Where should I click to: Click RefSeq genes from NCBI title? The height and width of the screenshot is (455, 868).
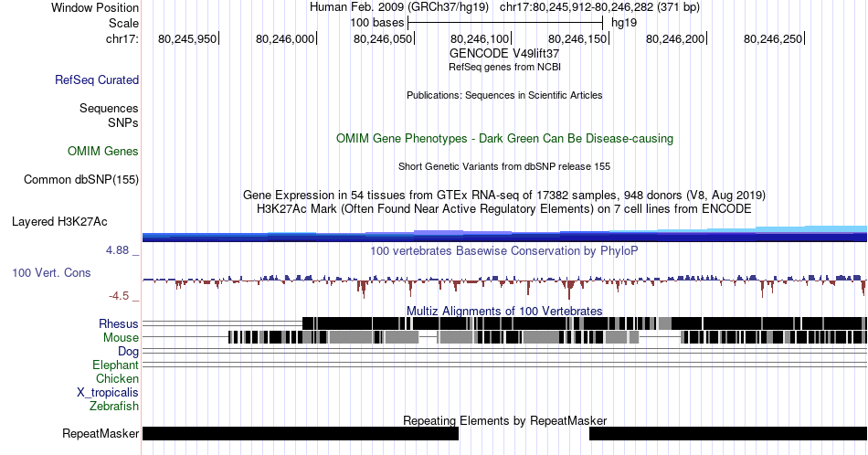[504, 67]
